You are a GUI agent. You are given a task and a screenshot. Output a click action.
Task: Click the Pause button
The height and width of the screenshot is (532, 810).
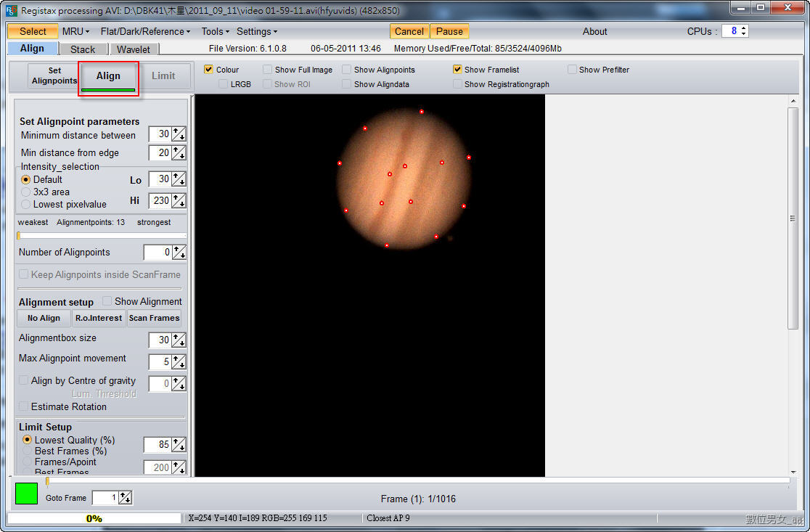coord(449,31)
